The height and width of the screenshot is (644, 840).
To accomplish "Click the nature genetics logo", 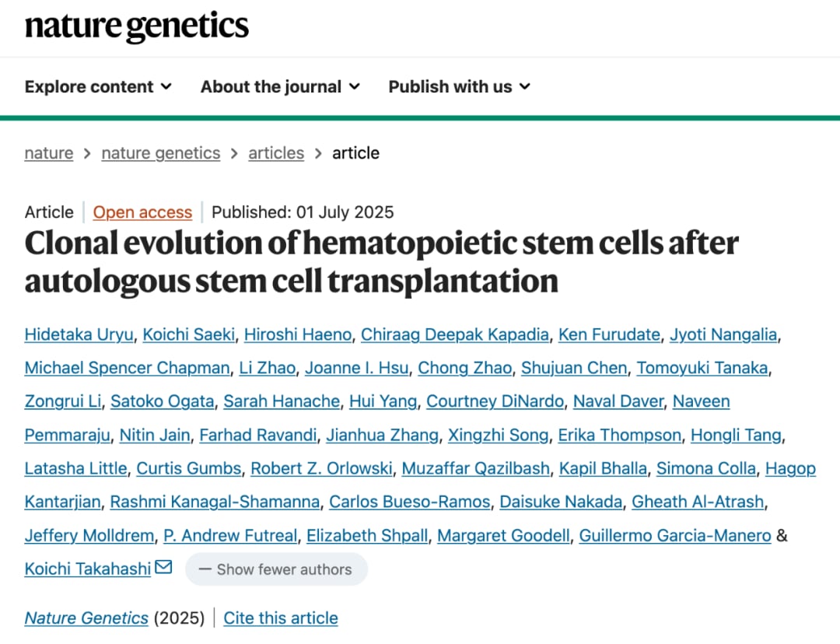I will [x=137, y=26].
